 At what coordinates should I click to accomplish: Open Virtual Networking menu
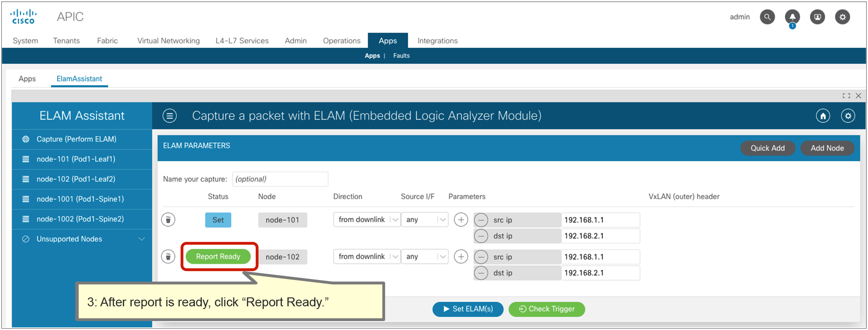[168, 41]
